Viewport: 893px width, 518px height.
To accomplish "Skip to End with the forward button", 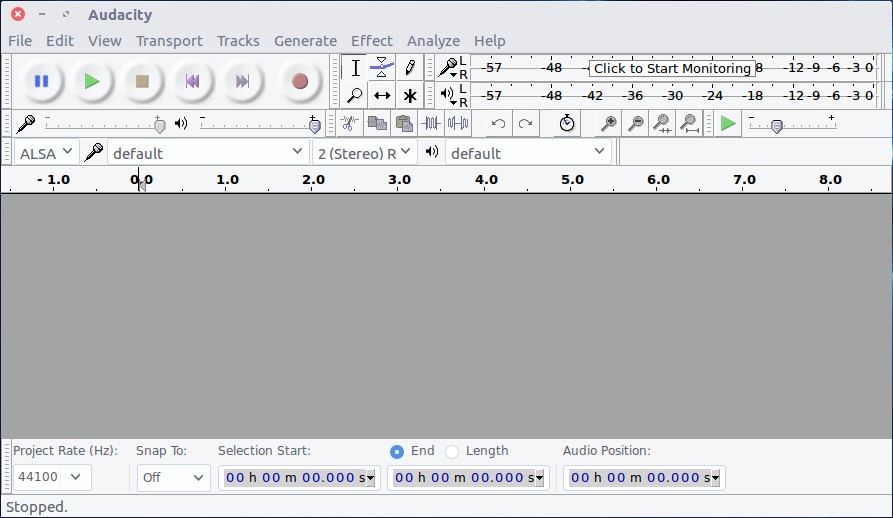I will [242, 81].
